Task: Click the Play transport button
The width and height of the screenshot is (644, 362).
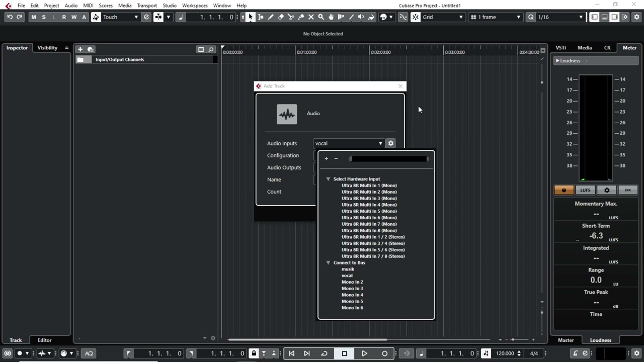Action: [x=365, y=353]
